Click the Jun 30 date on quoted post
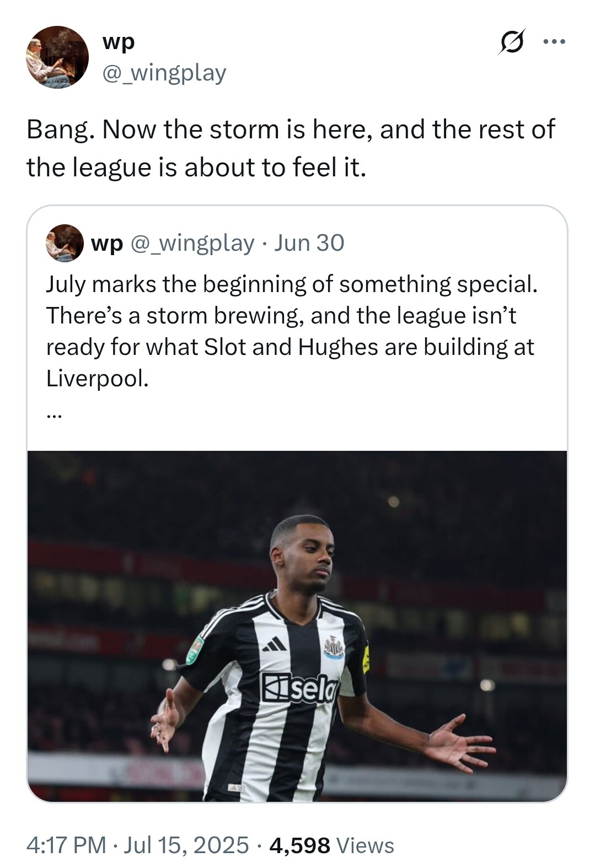Screen dimensions: 595x868 pos(309,243)
